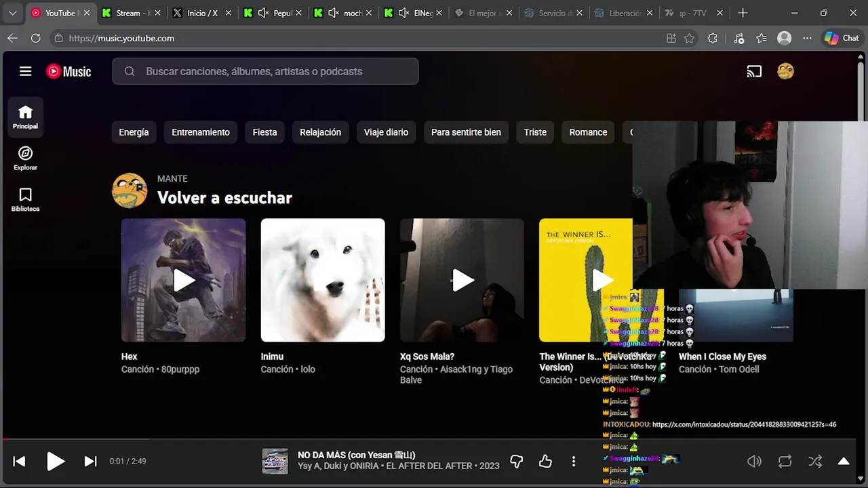This screenshot has height=488, width=868.
Task: Open the Explorar sidebar item
Action: click(25, 159)
